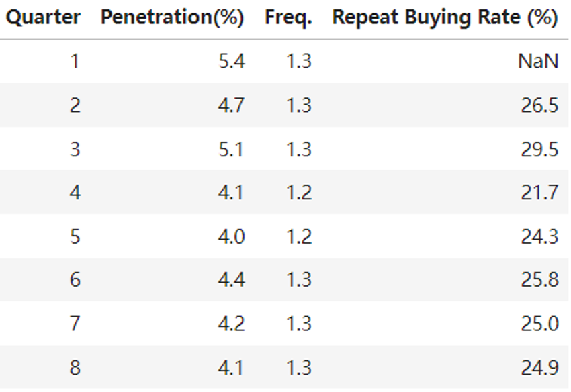This screenshot has width=571, height=392.
Task: Click repeat buying rate 24.3
Action: [x=539, y=236]
